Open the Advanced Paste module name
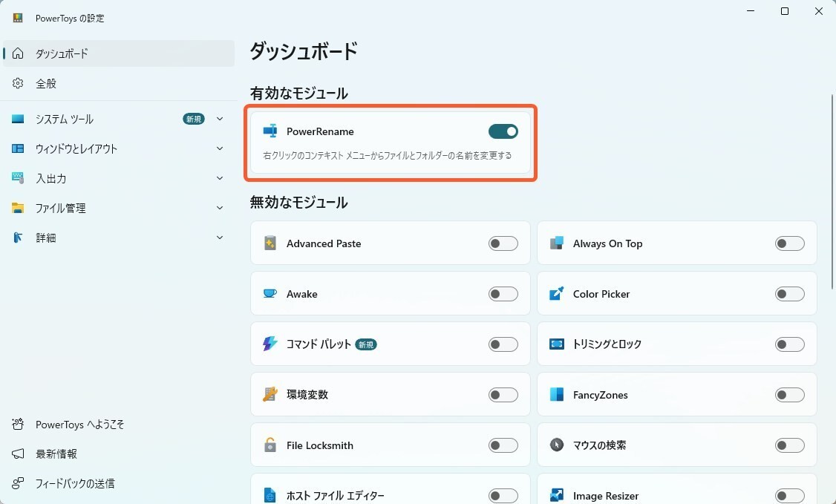 [x=324, y=243]
